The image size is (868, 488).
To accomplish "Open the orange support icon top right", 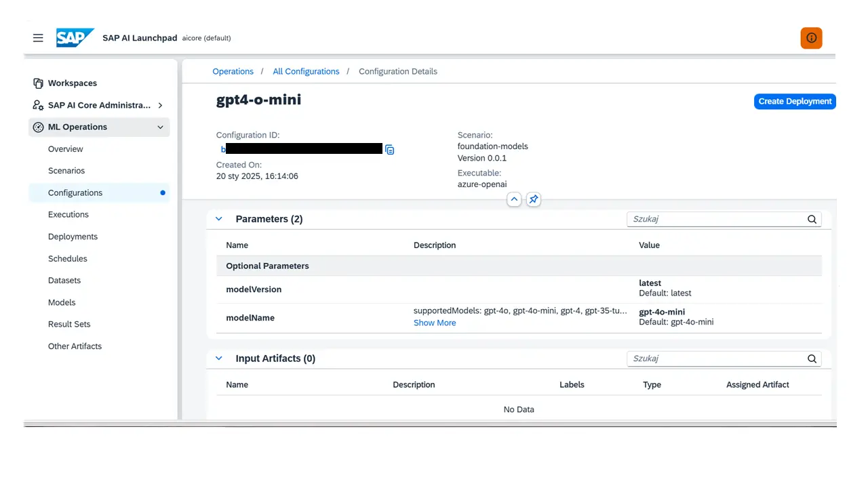I will pos(811,38).
